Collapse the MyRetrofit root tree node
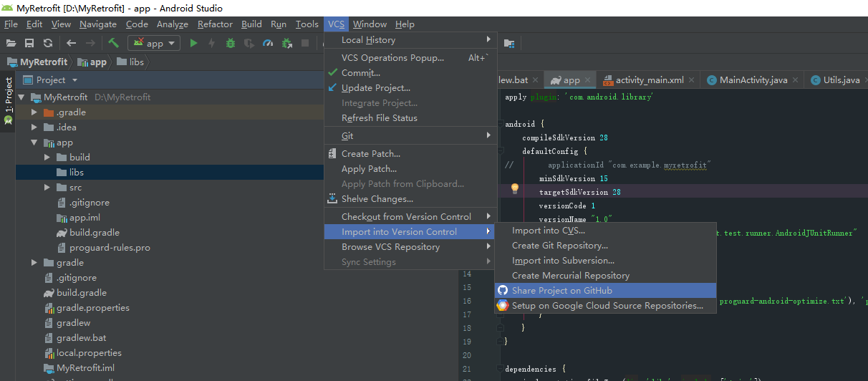The width and height of the screenshot is (868, 381). tap(21, 97)
